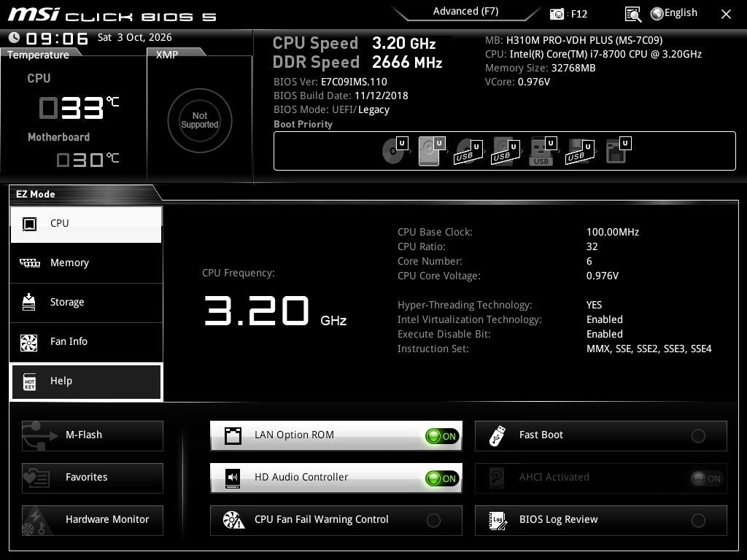This screenshot has height=560, width=747.
Task: Click the Motherboard temperature 030°C reading
Action: [x=88, y=160]
